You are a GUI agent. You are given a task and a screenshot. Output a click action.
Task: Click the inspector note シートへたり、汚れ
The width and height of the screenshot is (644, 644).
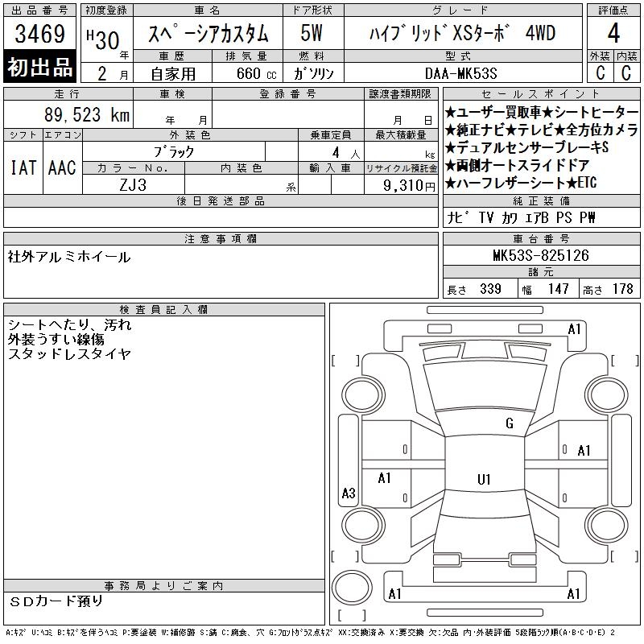[x=69, y=325]
